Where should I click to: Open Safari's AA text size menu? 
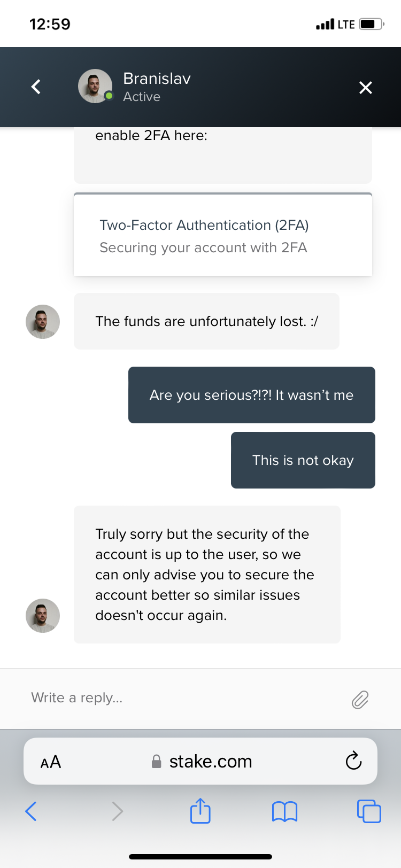point(51,762)
